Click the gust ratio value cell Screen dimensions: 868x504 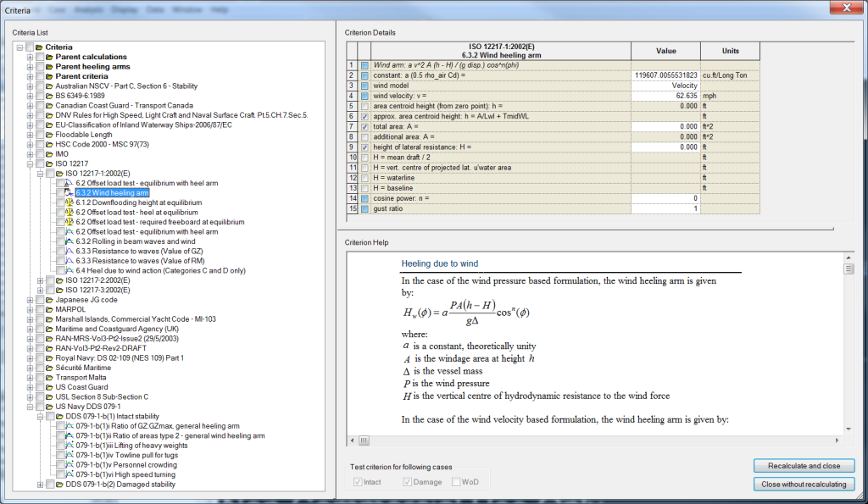(x=665, y=208)
